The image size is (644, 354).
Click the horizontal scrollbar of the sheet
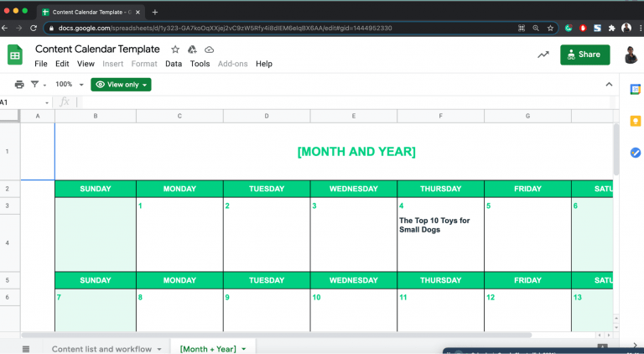(276, 335)
